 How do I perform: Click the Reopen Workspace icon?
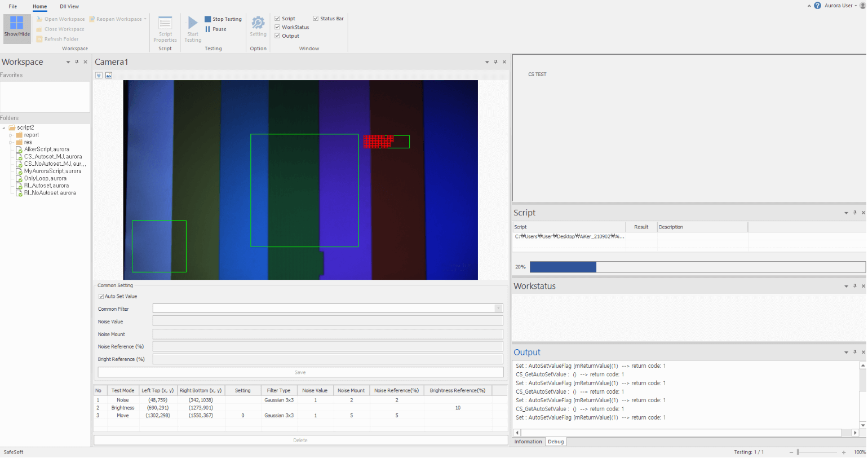coord(91,19)
